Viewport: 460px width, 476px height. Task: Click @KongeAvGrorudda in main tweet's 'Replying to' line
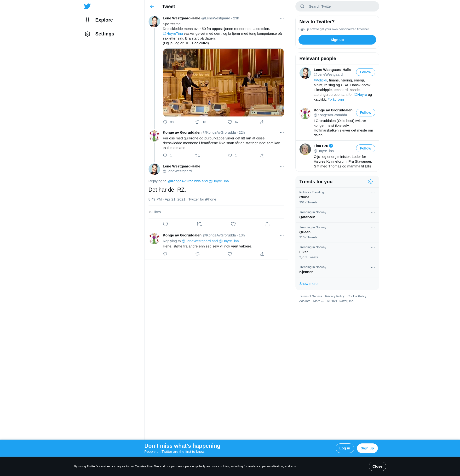(x=184, y=181)
